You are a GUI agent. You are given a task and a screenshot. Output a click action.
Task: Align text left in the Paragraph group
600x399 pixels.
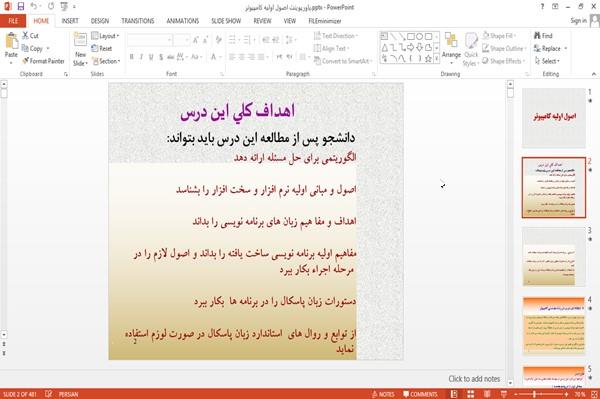(x=232, y=57)
